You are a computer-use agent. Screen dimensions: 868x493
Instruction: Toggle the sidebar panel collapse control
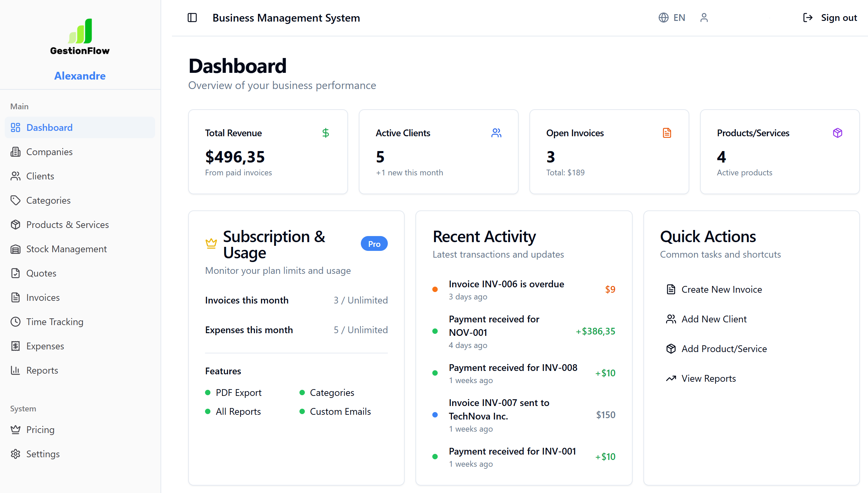pos(192,18)
